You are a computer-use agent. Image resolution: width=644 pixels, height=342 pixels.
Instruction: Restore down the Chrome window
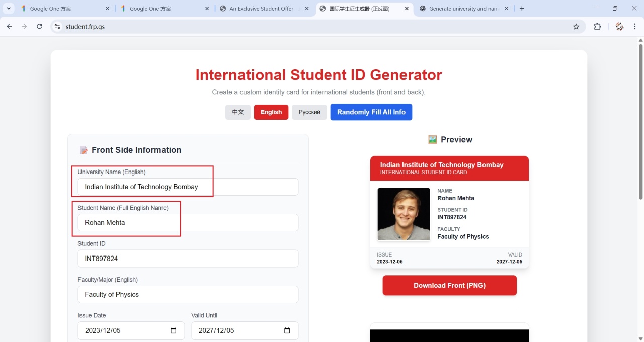pyautogui.click(x=615, y=9)
